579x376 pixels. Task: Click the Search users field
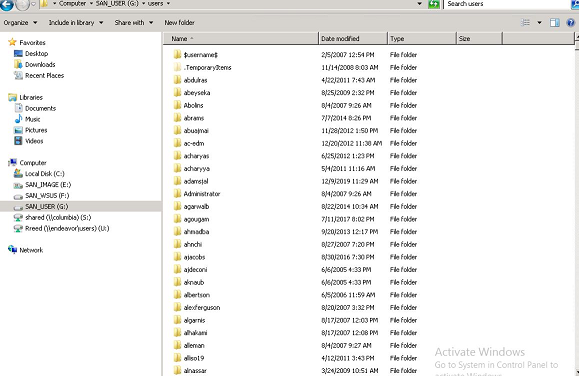pos(507,4)
